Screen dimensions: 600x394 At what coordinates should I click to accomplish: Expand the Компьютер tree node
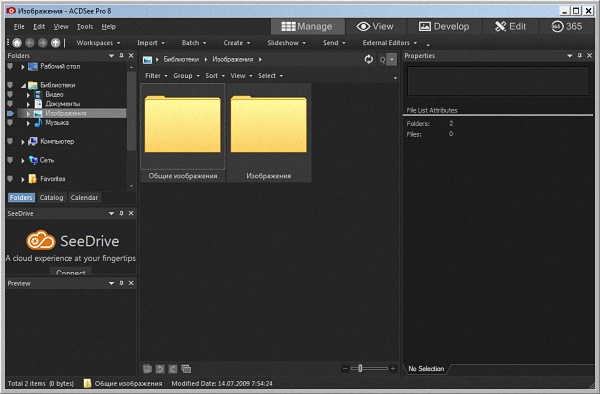point(23,142)
